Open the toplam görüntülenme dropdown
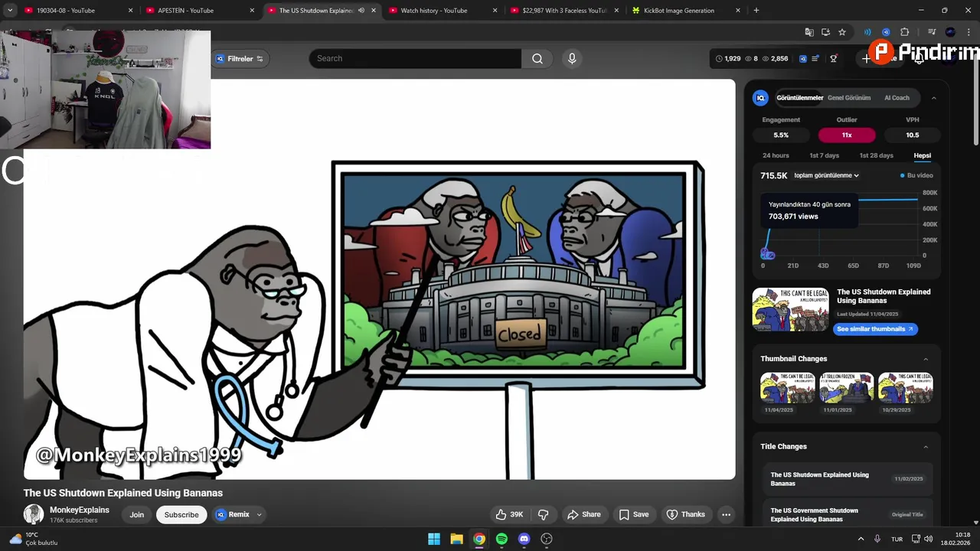 point(826,175)
